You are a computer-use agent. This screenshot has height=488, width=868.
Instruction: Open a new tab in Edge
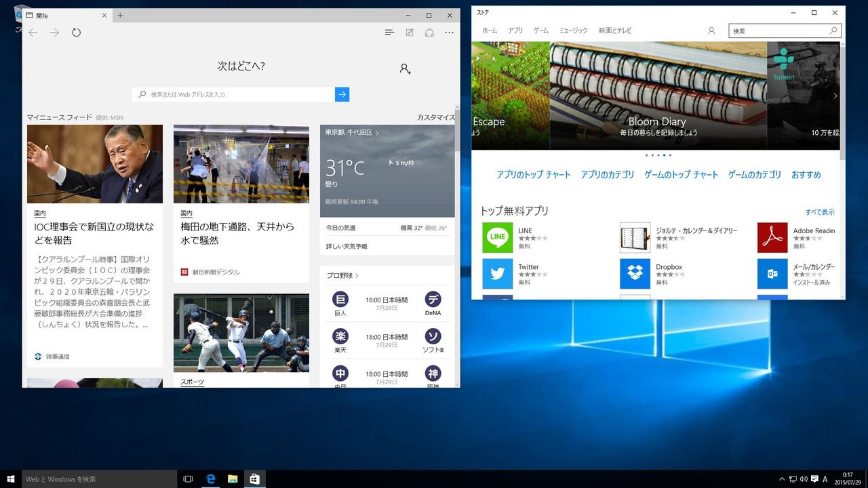pyautogui.click(x=120, y=15)
